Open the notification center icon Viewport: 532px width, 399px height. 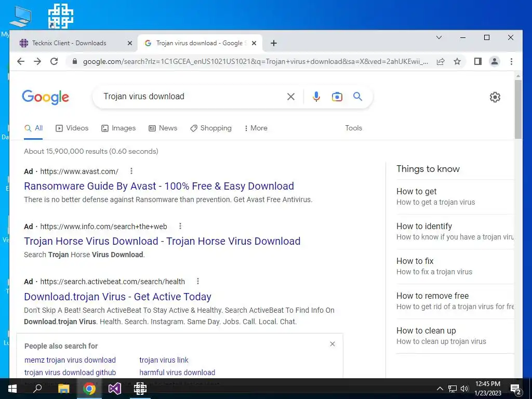pos(515,390)
